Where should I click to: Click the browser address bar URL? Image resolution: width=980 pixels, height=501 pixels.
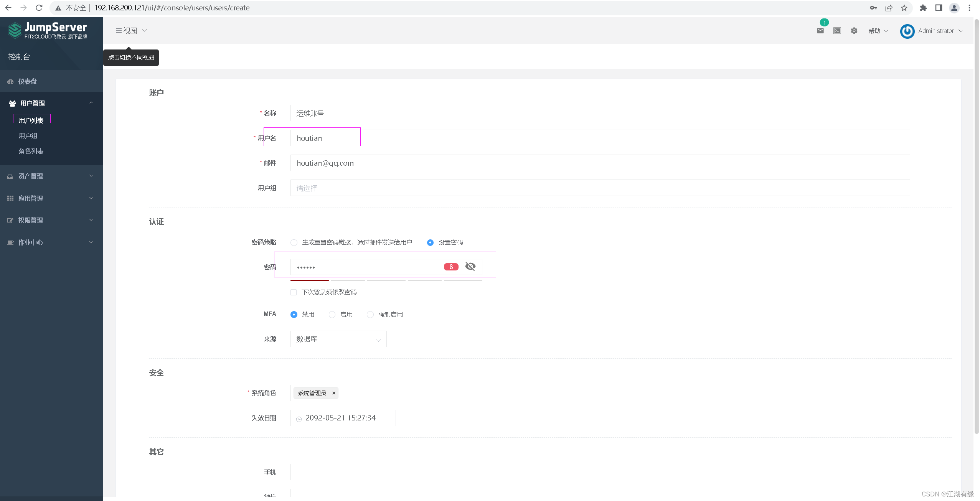tap(172, 8)
